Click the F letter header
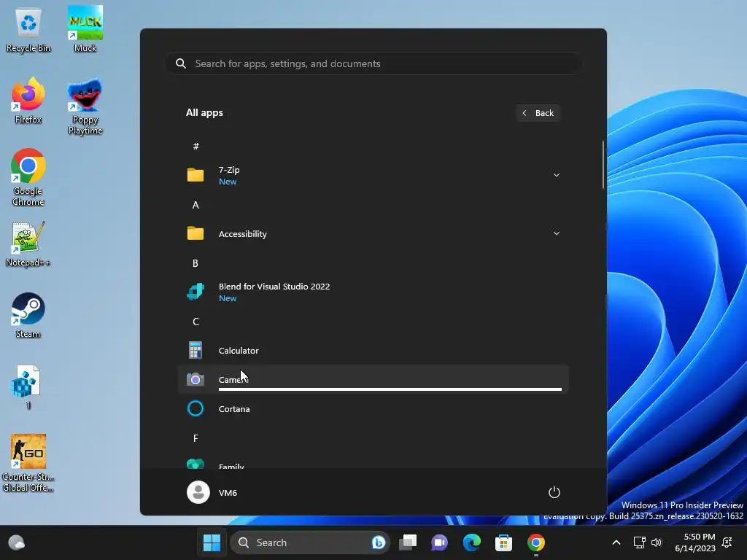 point(196,438)
